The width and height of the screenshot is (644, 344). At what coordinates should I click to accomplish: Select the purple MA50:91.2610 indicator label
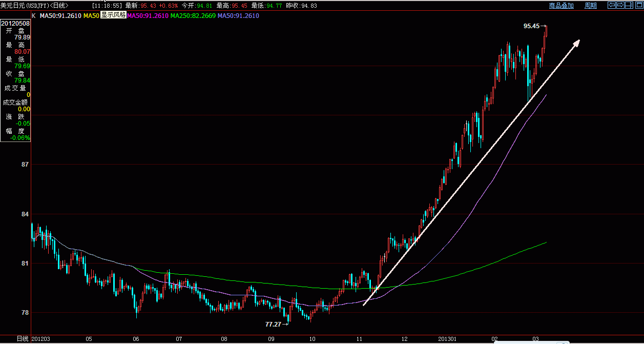click(x=238, y=16)
